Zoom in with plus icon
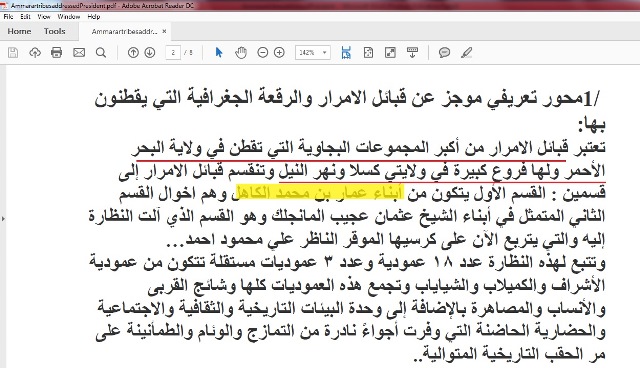 point(279,53)
